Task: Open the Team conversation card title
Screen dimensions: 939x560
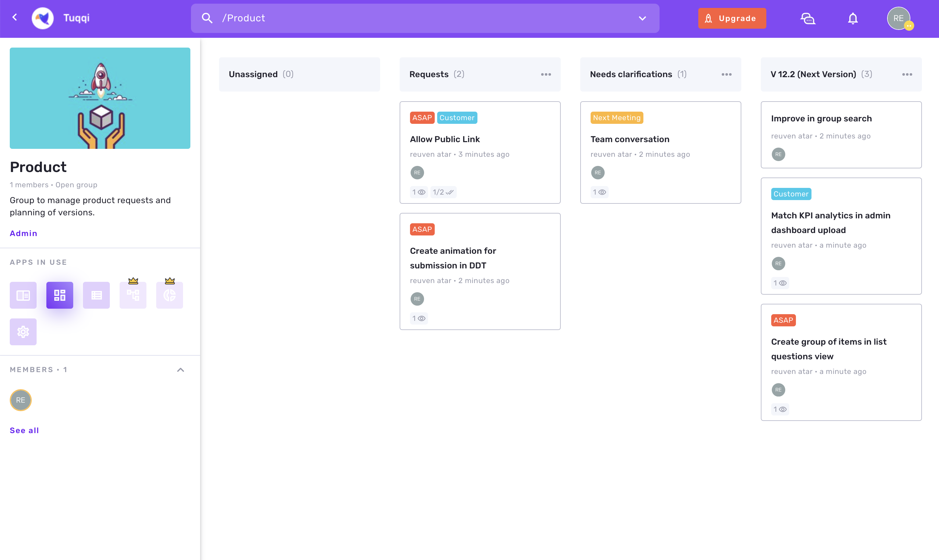Action: click(630, 139)
